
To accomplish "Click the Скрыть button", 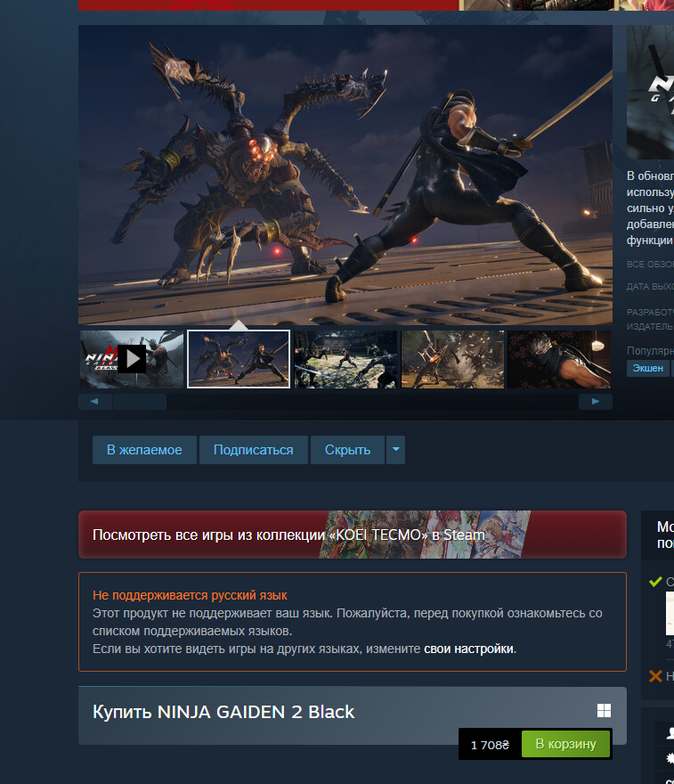I will [348, 450].
